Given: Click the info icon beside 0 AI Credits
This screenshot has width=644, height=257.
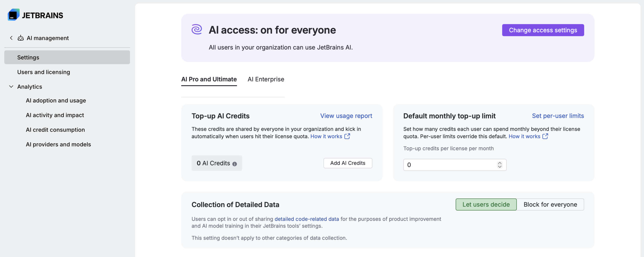Looking at the screenshot, I should point(234,164).
